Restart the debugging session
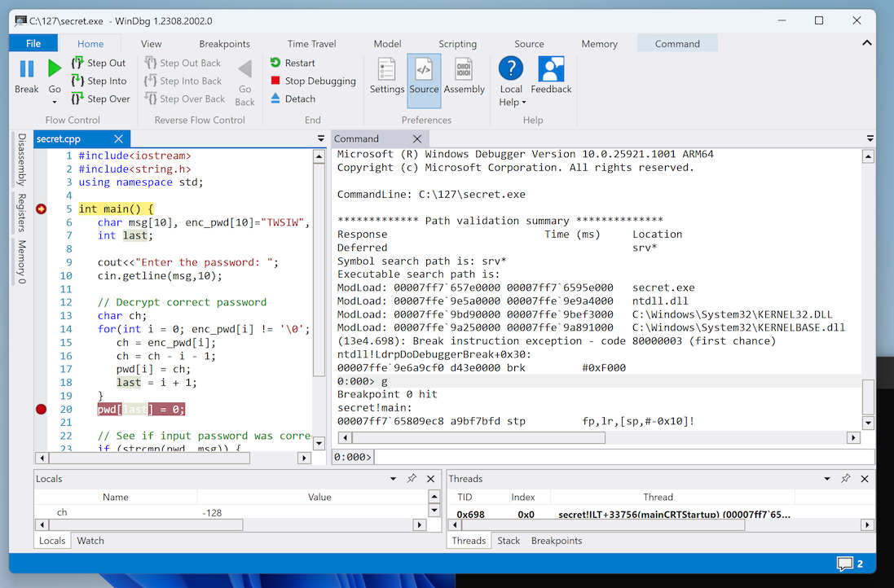The height and width of the screenshot is (588, 894). [275, 63]
